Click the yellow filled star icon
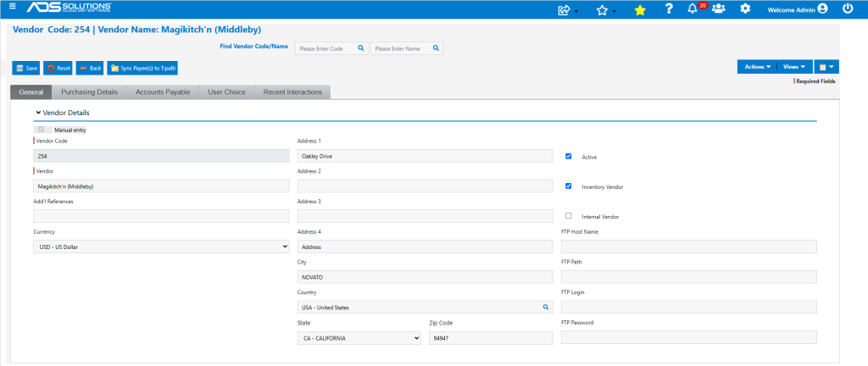This screenshot has height=366, width=868. pyautogui.click(x=640, y=9)
